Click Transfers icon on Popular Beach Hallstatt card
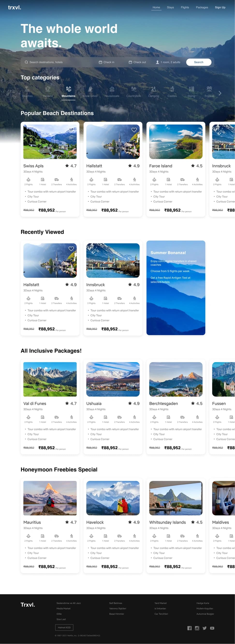 point(120,179)
